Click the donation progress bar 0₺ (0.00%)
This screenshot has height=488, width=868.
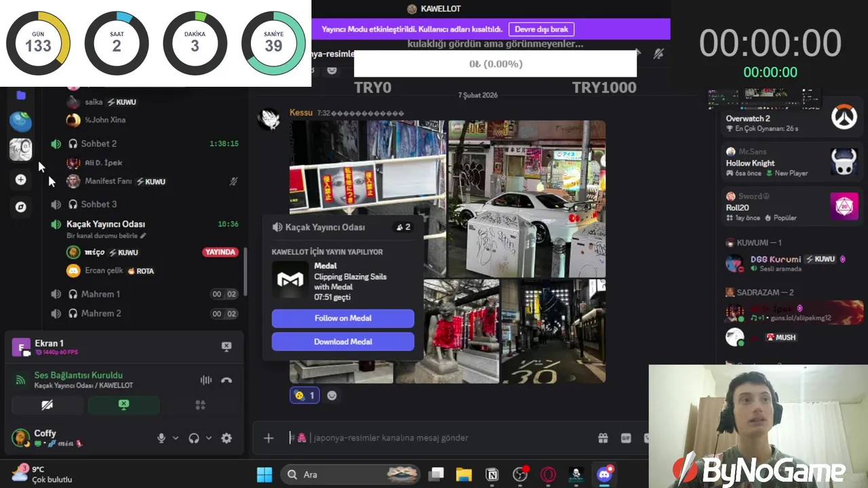click(x=495, y=64)
